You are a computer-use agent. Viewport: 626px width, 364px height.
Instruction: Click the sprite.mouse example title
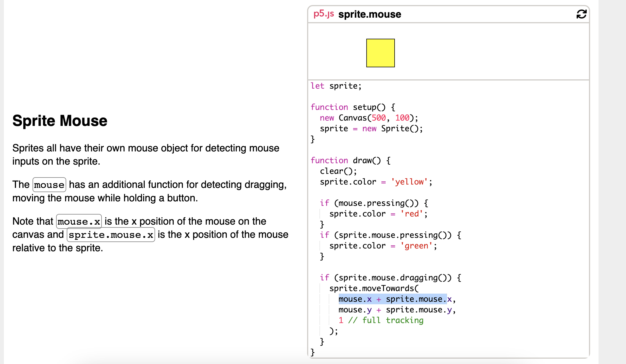[x=370, y=14]
